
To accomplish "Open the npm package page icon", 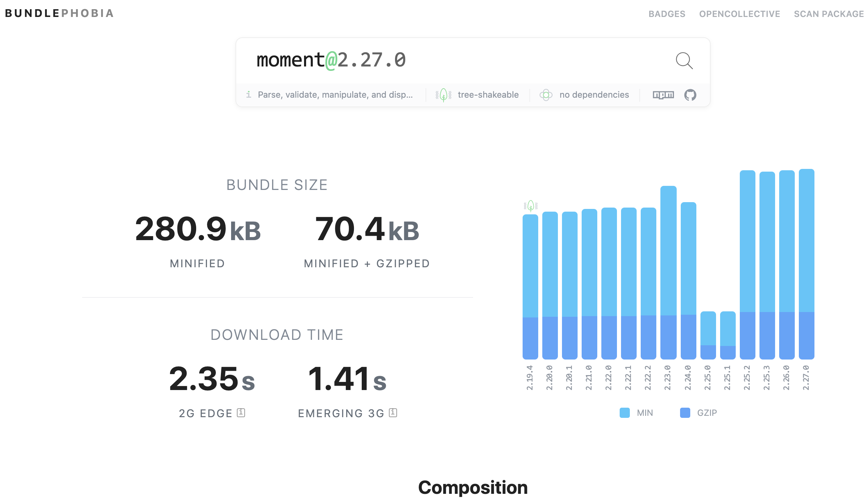I will [663, 95].
